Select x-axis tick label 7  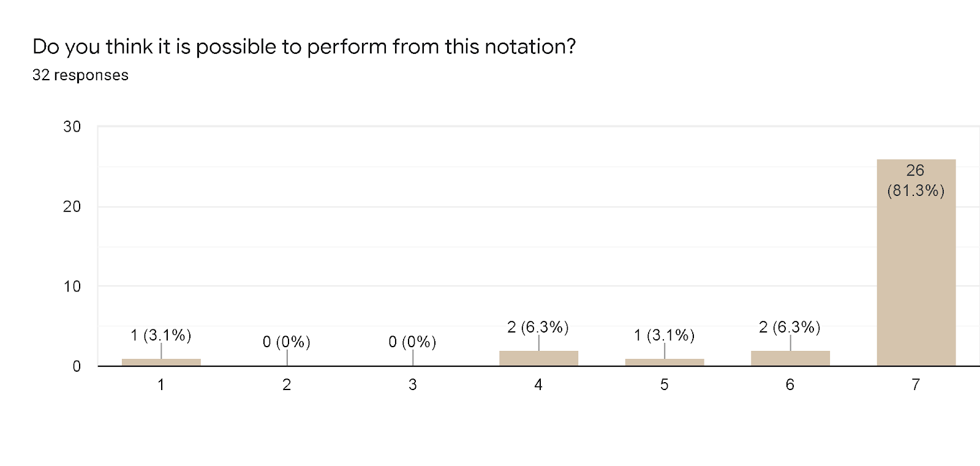coord(916,385)
